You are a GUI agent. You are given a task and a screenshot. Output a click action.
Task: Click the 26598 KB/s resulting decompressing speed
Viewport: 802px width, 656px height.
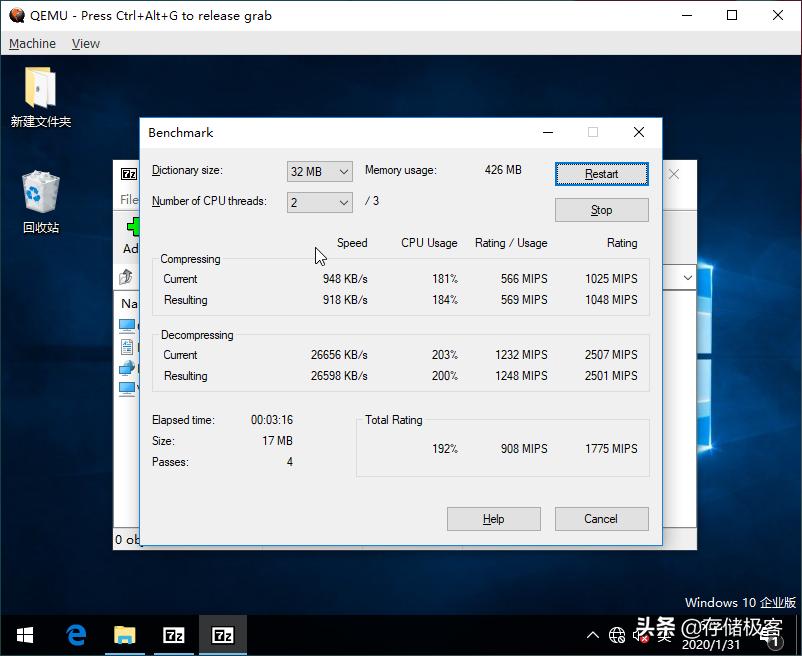(x=339, y=376)
